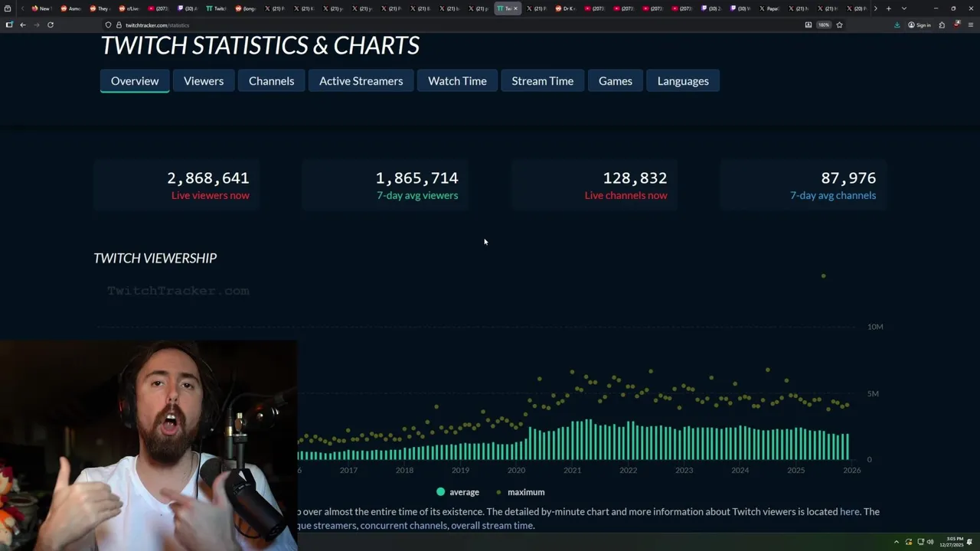Close the active TwitchTracker tab
The height and width of the screenshot is (551, 980).
[x=515, y=8]
